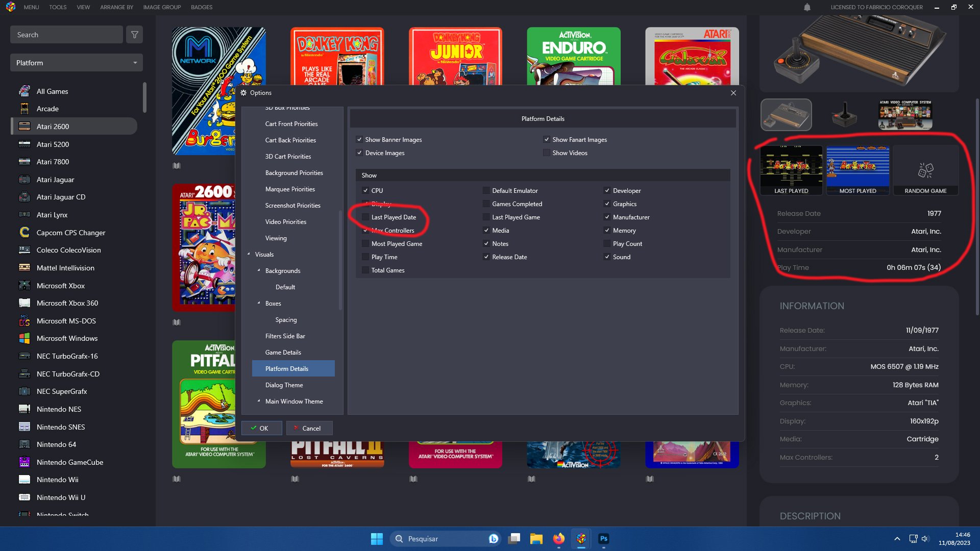This screenshot has width=980, height=551.
Task: Select Dialog Theme in options tree
Action: click(284, 385)
